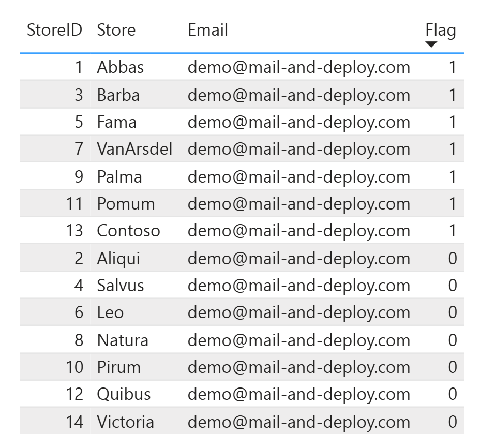Image resolution: width=496 pixels, height=448 pixels.
Task: Select the Victoria store cell
Action: tap(125, 422)
